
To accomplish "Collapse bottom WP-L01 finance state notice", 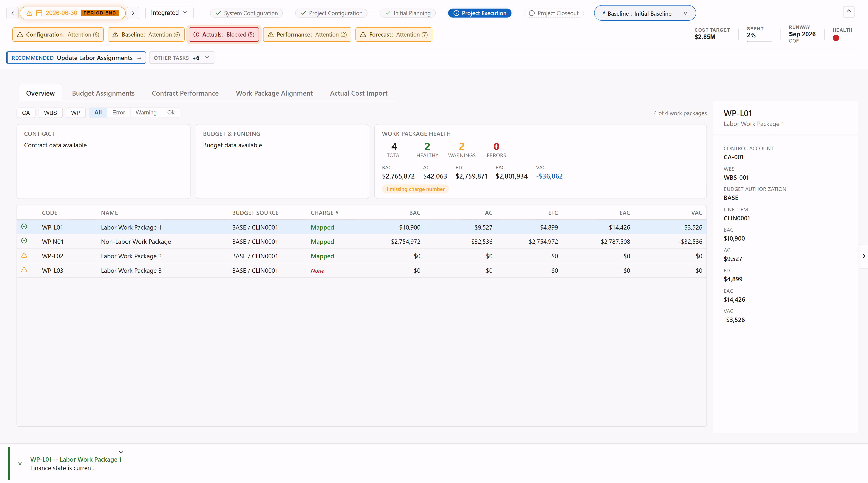I will [121, 452].
